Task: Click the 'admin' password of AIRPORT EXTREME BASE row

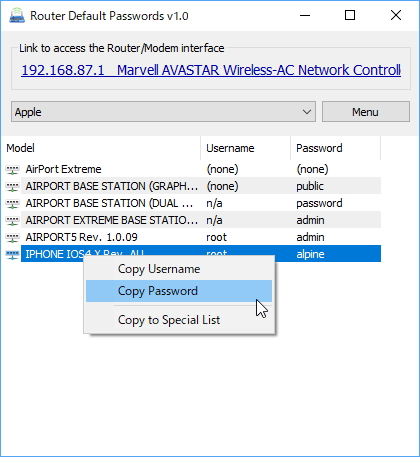Action: pos(310,220)
